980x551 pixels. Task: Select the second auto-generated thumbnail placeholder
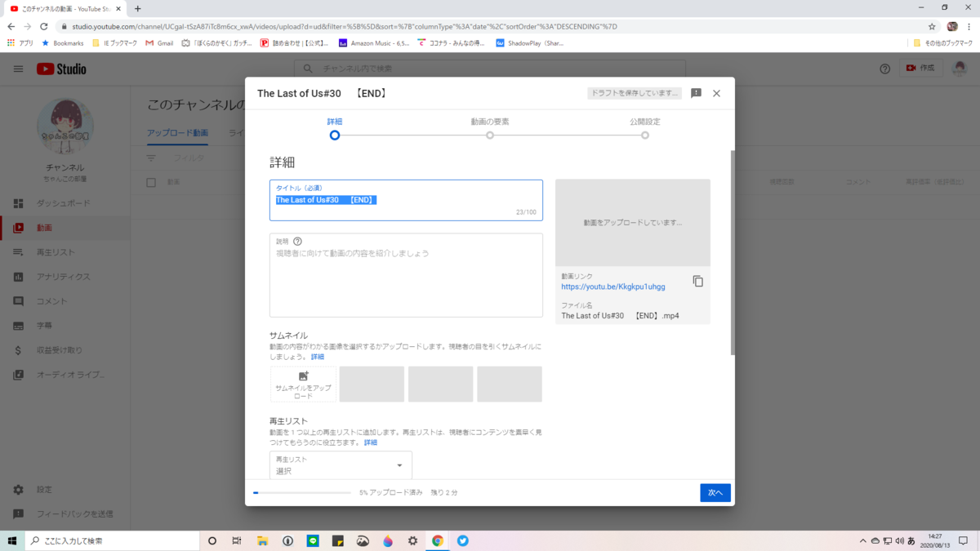(x=441, y=384)
